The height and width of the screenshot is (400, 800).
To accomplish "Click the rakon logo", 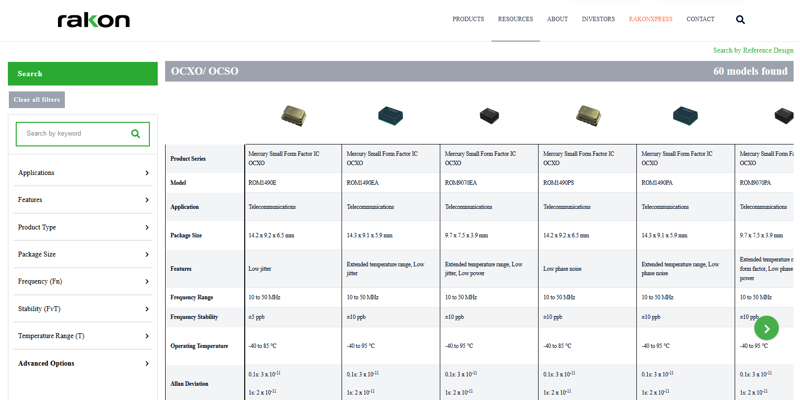I will tap(93, 20).
